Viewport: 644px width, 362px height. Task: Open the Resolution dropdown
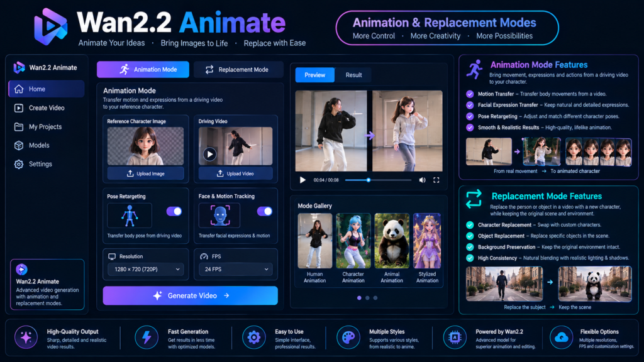[x=145, y=269]
